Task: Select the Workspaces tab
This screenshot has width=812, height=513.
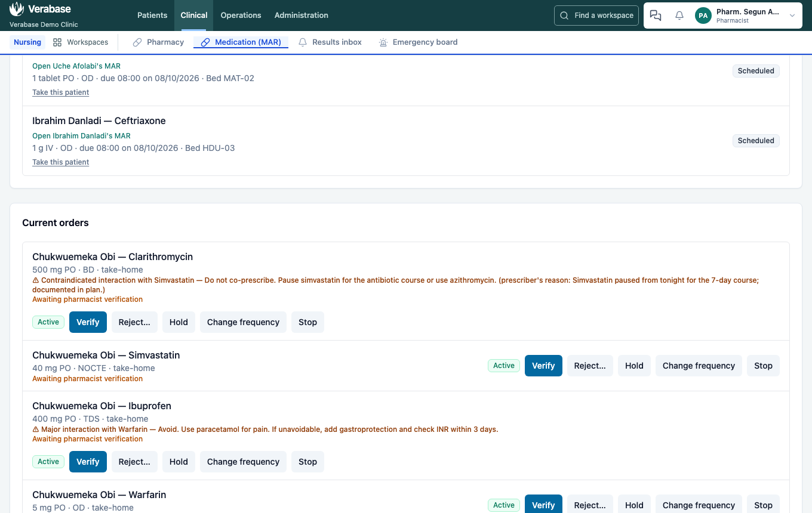Action: pos(81,42)
